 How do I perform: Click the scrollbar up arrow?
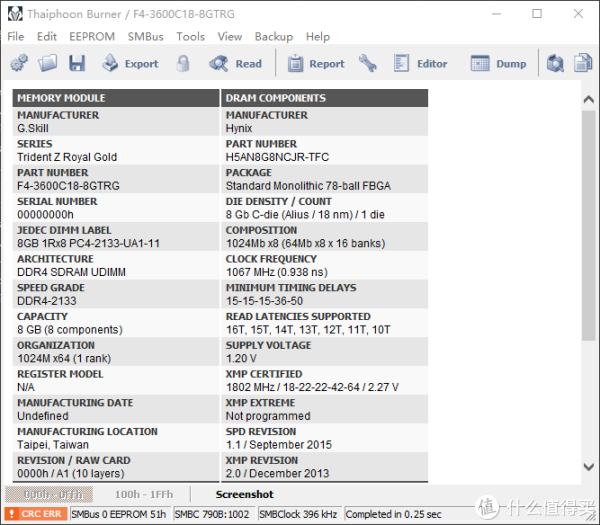(589, 99)
